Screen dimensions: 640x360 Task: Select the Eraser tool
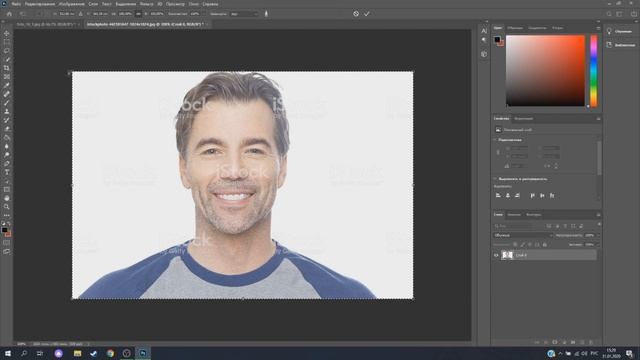tap(7, 129)
